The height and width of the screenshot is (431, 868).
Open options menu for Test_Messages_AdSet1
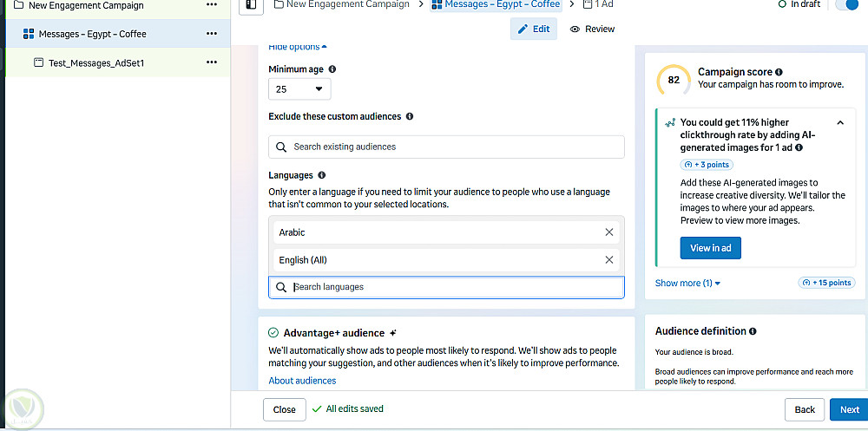(x=212, y=62)
